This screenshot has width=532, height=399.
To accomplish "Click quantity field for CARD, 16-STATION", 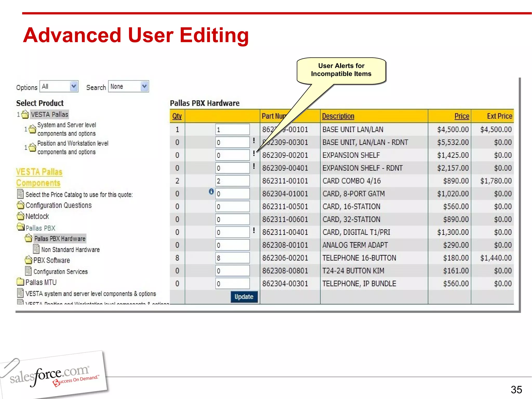I will pyautogui.click(x=232, y=207).
